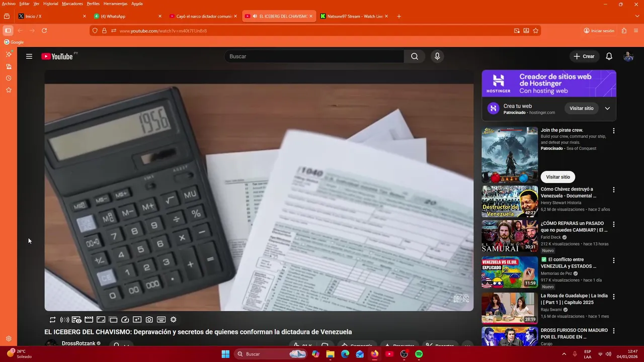Open sidebar history clock icon

pyautogui.click(x=9, y=78)
